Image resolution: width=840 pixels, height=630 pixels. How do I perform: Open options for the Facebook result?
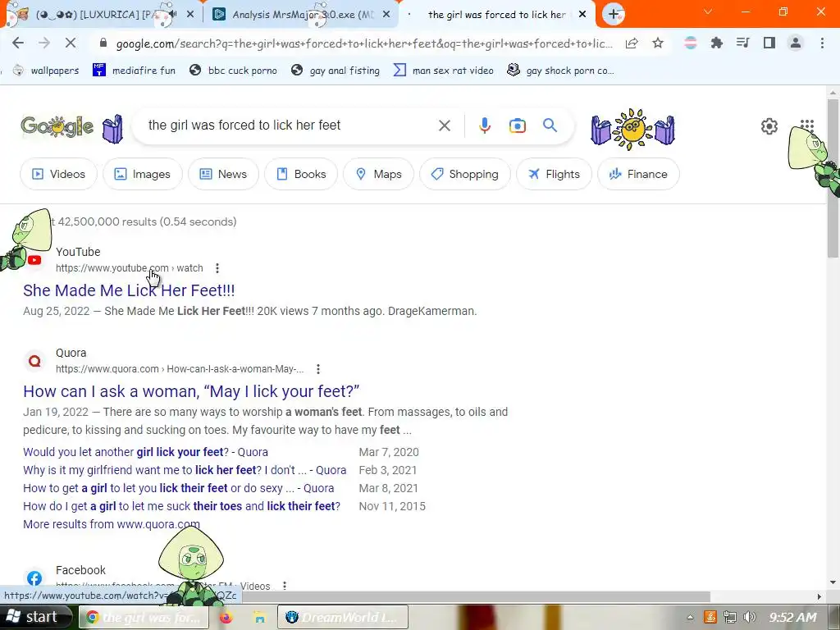(x=285, y=586)
